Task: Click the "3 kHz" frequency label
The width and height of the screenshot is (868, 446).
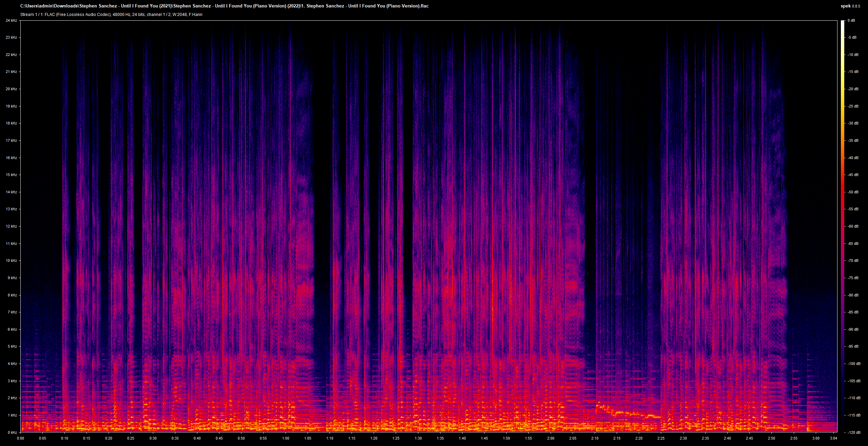Action: click(12, 381)
